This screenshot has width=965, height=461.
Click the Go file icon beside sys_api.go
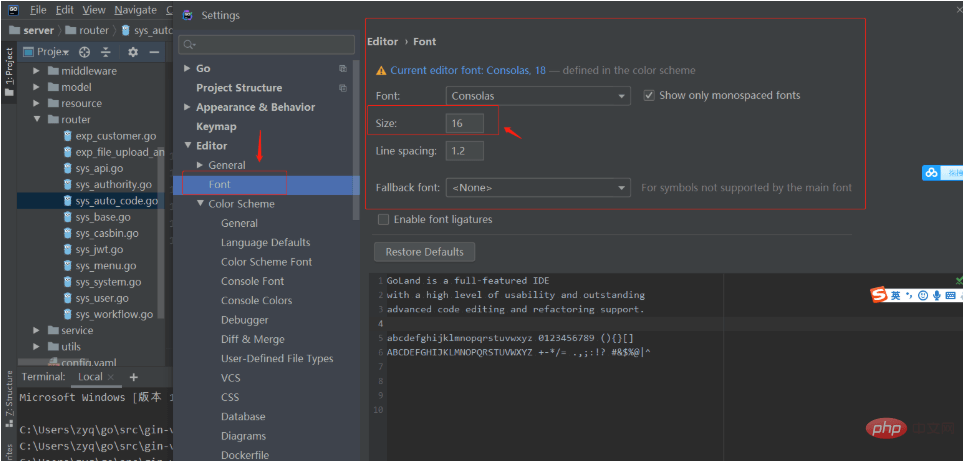pyautogui.click(x=68, y=168)
